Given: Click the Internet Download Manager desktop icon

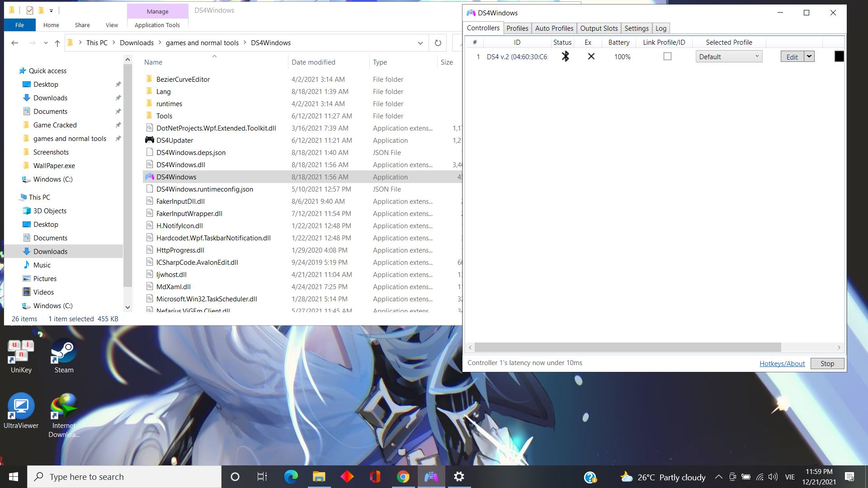Looking at the screenshot, I should click(x=64, y=416).
